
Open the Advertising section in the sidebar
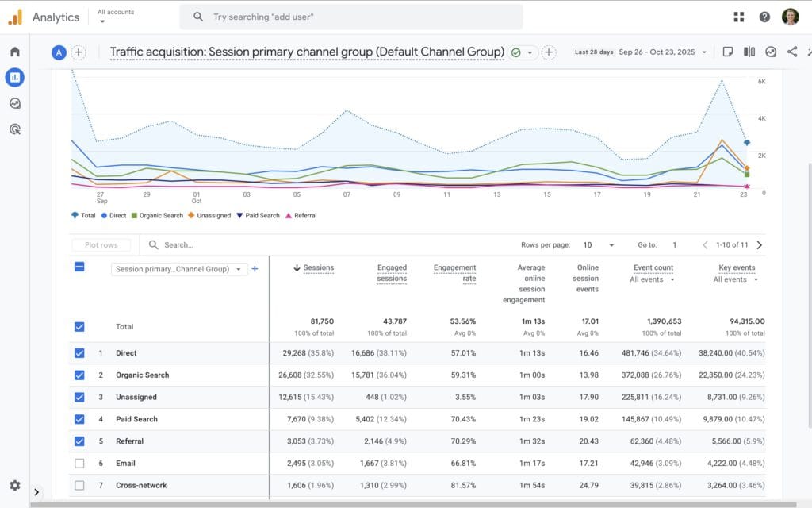click(x=14, y=129)
